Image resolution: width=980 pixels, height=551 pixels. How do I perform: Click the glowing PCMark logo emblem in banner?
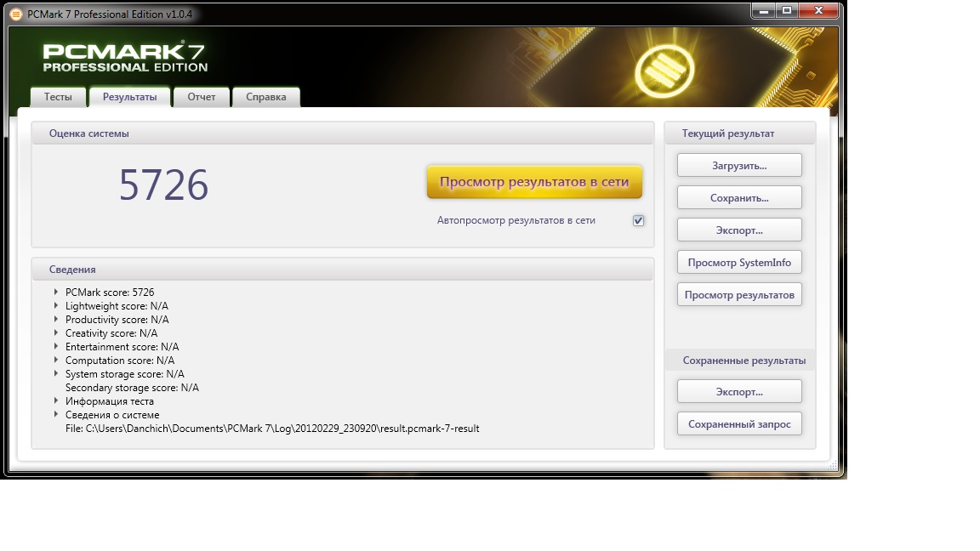point(664,71)
